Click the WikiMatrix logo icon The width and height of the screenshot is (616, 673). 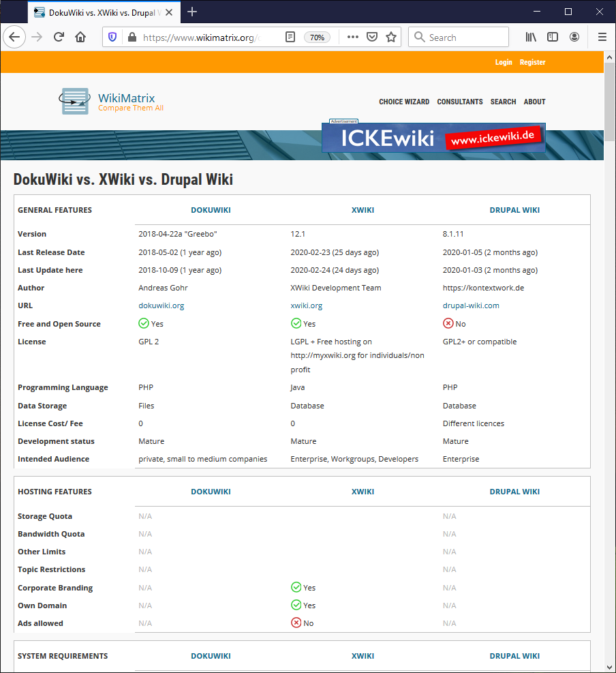tap(75, 102)
